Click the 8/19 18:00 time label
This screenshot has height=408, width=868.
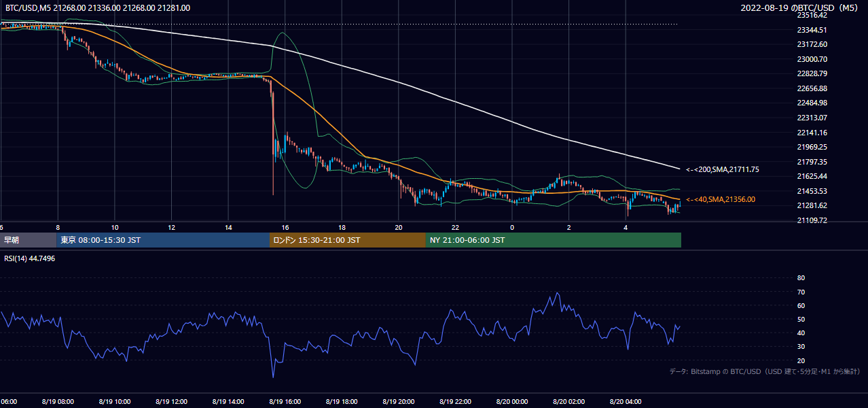tap(342, 401)
